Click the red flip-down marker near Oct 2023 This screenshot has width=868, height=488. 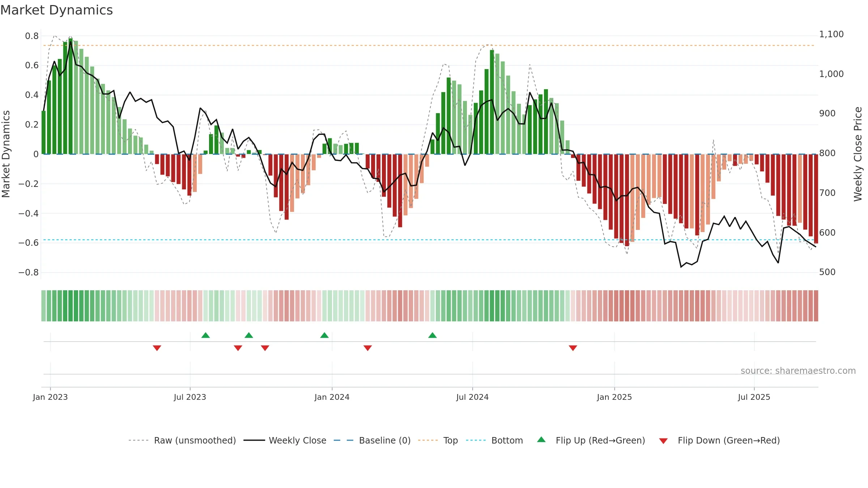265,348
